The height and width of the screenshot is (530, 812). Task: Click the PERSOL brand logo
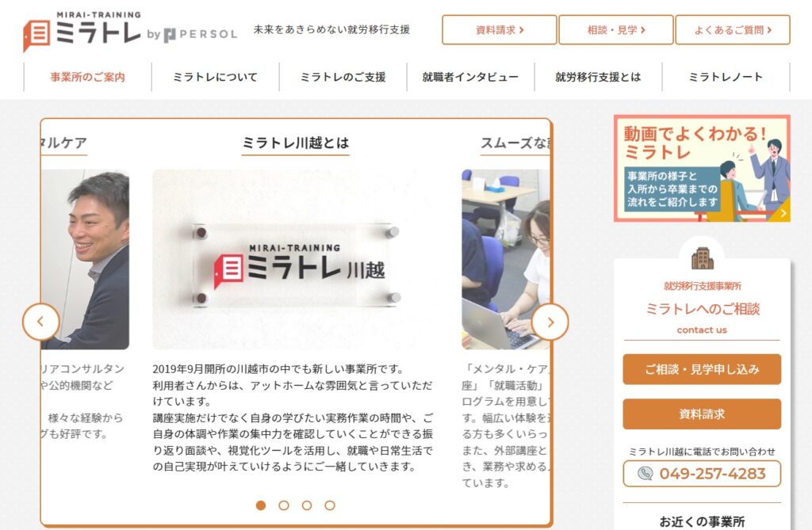tap(201, 34)
